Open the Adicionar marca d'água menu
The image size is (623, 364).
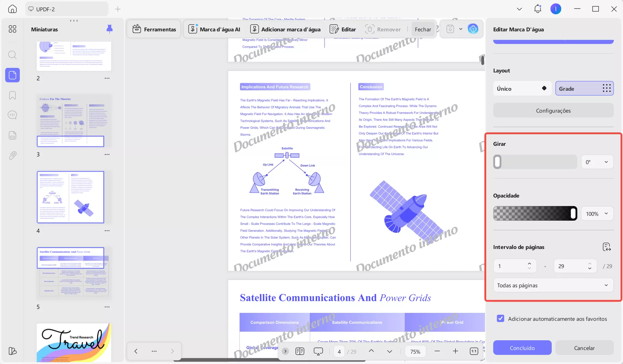(x=285, y=29)
